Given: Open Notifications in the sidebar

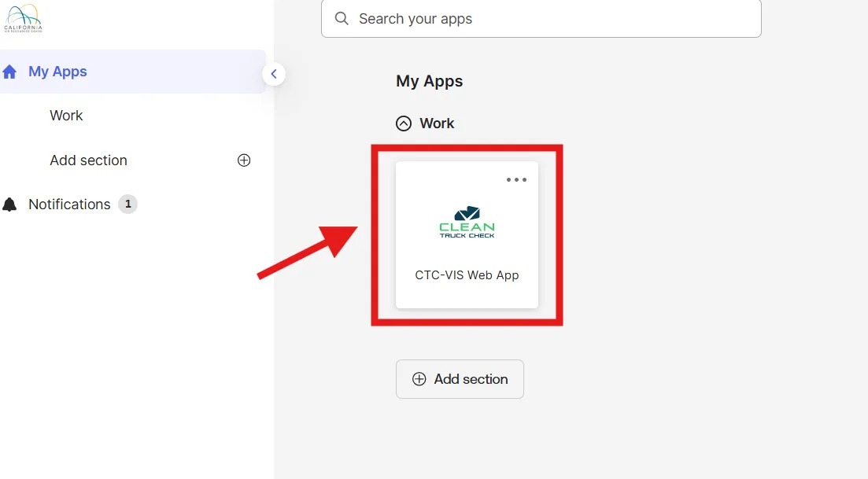Looking at the screenshot, I should point(70,204).
